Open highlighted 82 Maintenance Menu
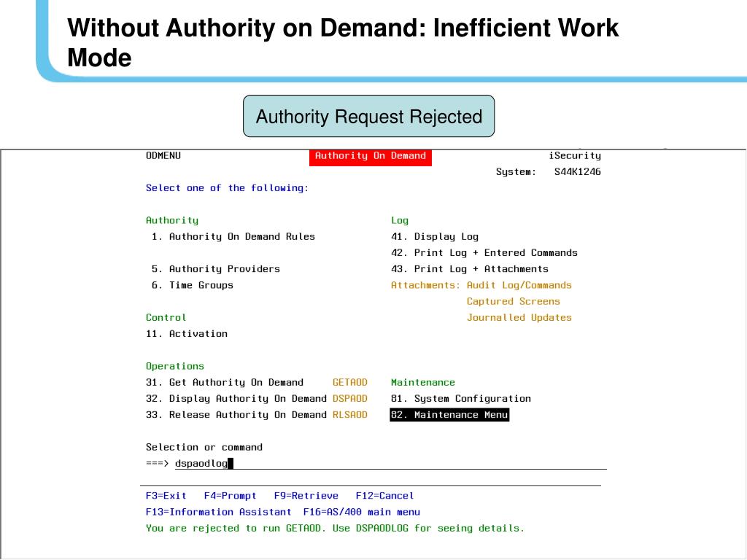The height and width of the screenshot is (560, 747). click(x=449, y=415)
